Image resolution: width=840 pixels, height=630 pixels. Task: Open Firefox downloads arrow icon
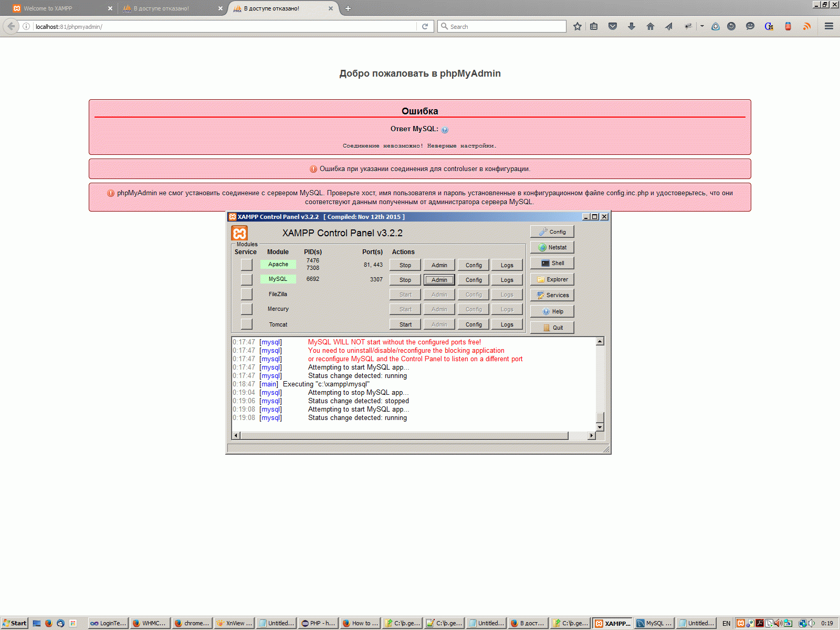[632, 26]
